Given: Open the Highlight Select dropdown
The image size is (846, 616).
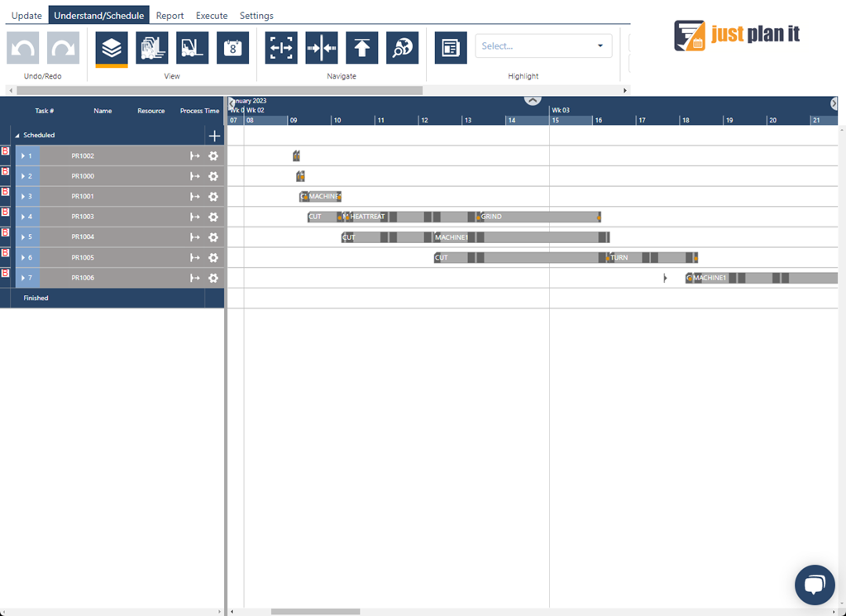Looking at the screenshot, I should pos(543,46).
